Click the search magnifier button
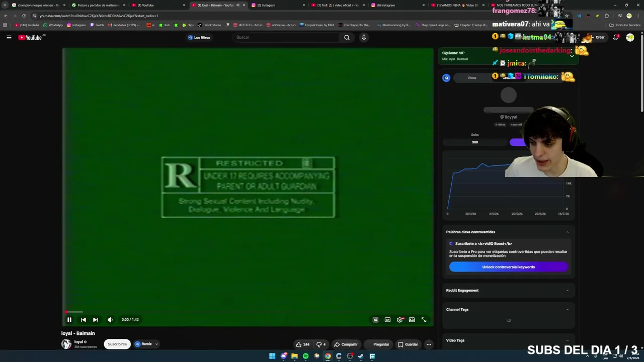Image resolution: width=644 pixels, height=362 pixels. click(347, 37)
